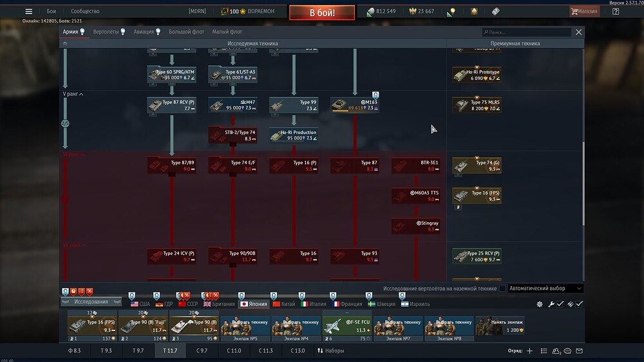Open the mail envelope icon
The width and height of the screenshot is (644, 362).
point(579,351)
